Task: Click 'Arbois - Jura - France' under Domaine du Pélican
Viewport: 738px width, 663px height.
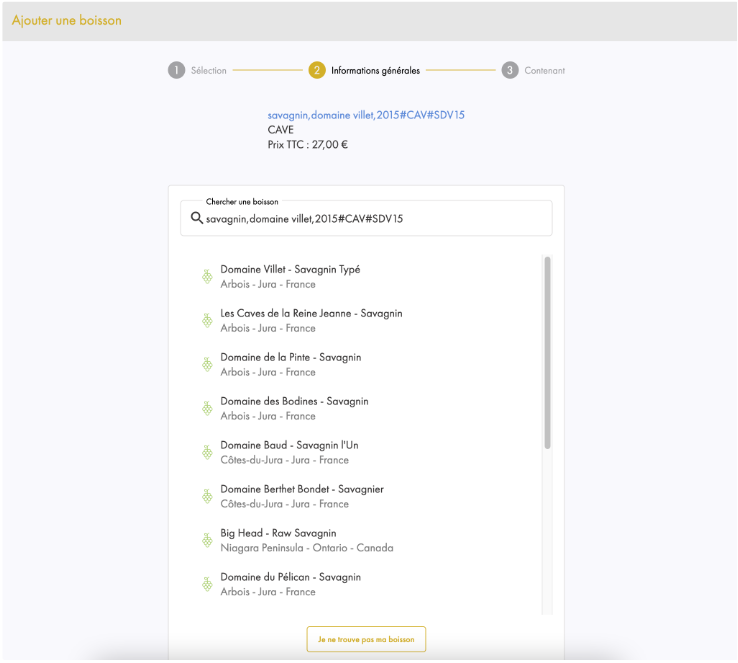Action: 268,591
